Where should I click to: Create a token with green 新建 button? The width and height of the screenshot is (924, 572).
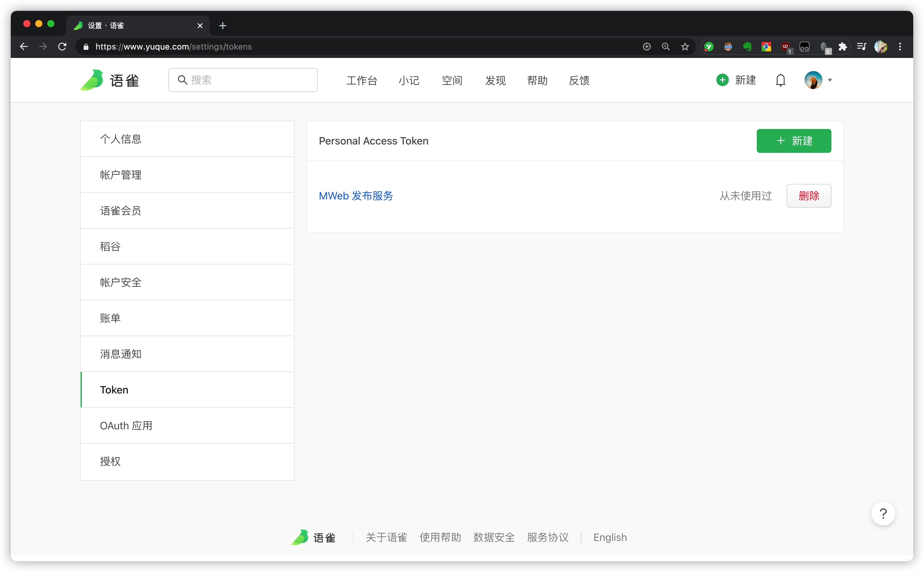[x=793, y=141]
